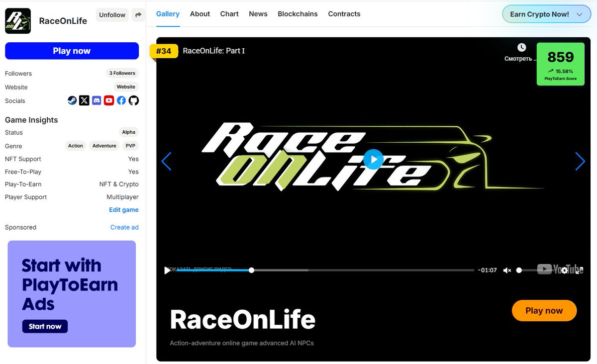Go to the next gallery slide arrow
Image resolution: width=597 pixels, height=364 pixels.
580,161
